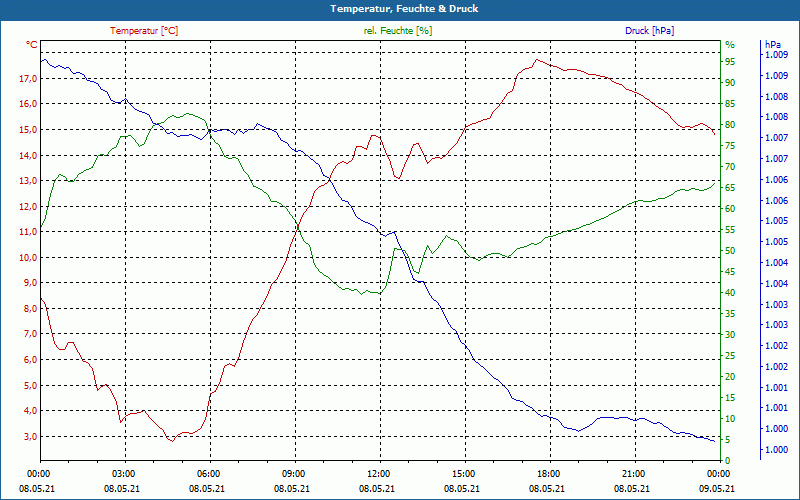
Task: Click the '70' value on the humidity axis
Action: pos(730,167)
